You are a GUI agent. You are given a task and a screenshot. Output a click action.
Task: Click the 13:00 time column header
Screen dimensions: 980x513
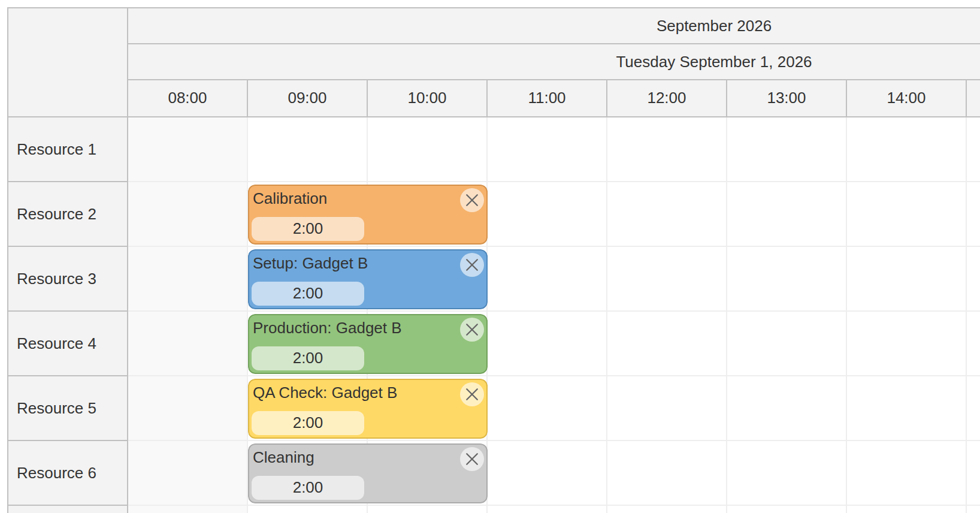pos(787,98)
